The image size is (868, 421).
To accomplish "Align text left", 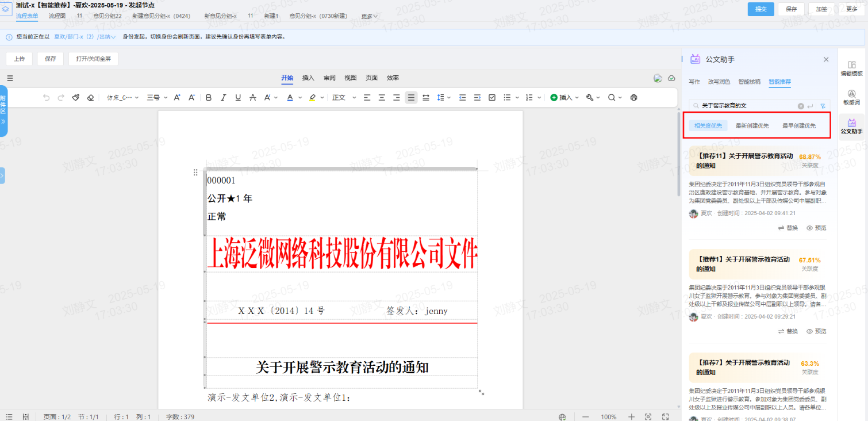I will [367, 98].
